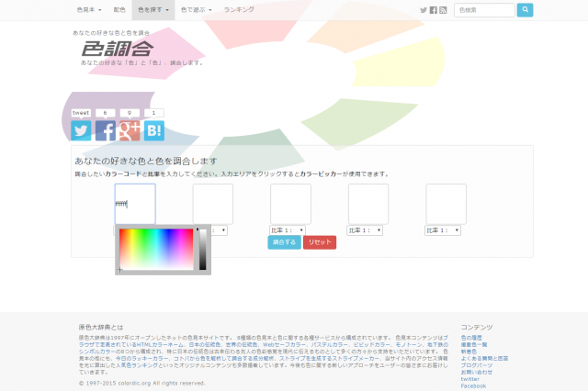Viewport: 588px width, 391px height.
Task: Click the heading あなたの好きな色と色を調合します
Action: [146, 161]
